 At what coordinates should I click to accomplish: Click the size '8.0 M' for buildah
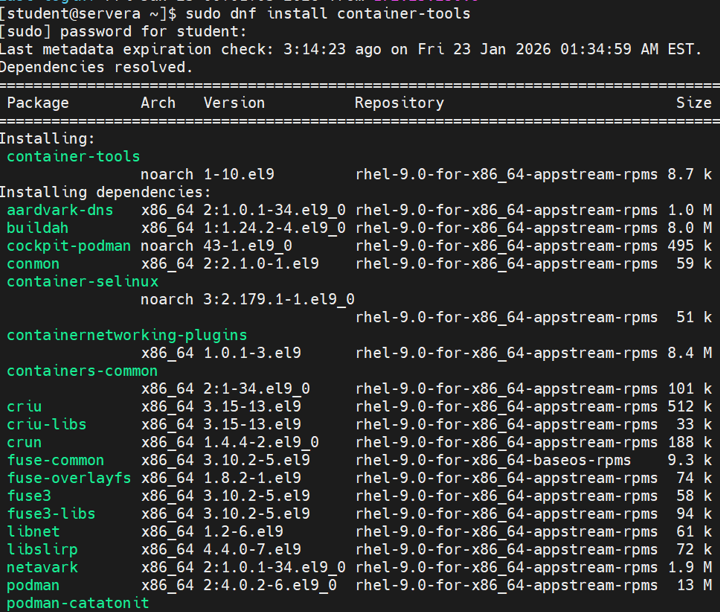point(689,228)
